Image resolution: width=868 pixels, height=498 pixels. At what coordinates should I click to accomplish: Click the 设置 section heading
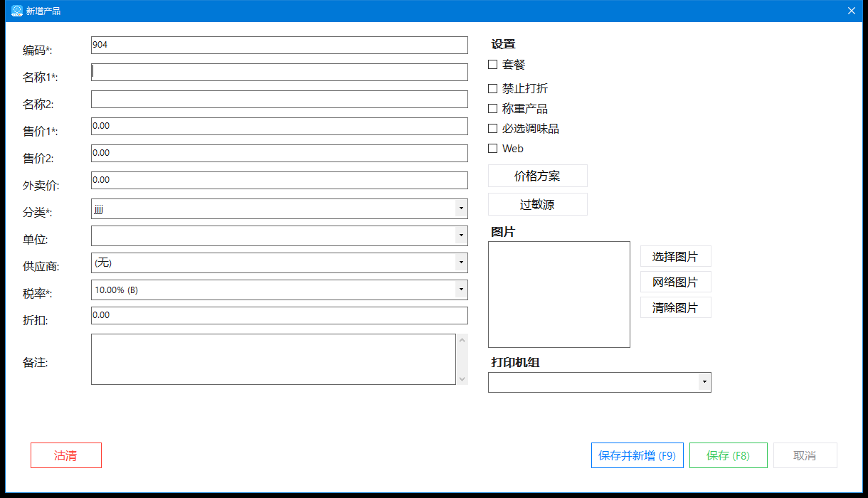coord(503,44)
